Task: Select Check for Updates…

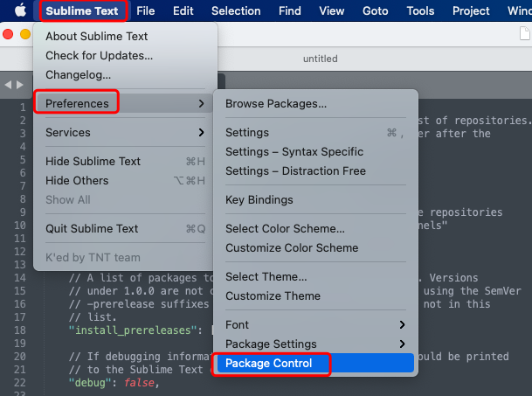Action: 125,55
